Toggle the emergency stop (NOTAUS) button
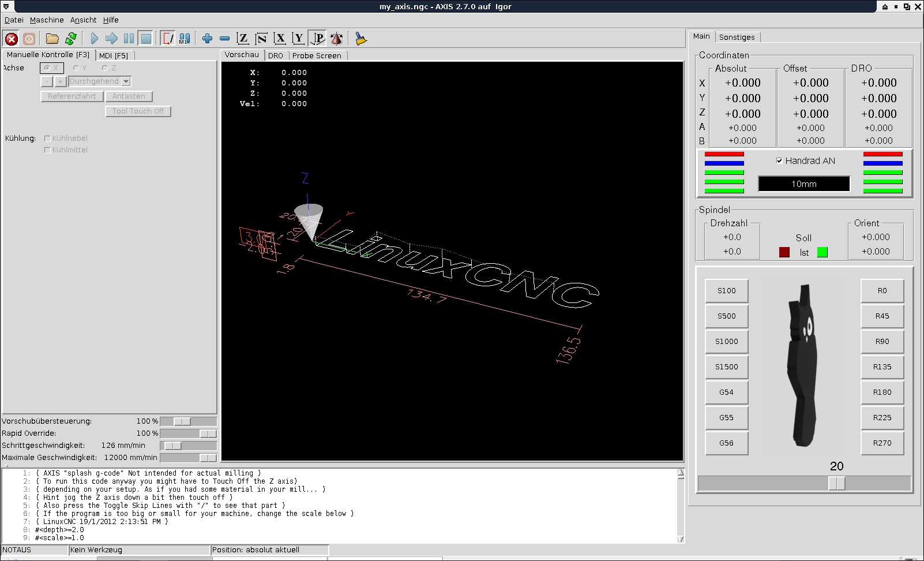 pyautogui.click(x=12, y=39)
